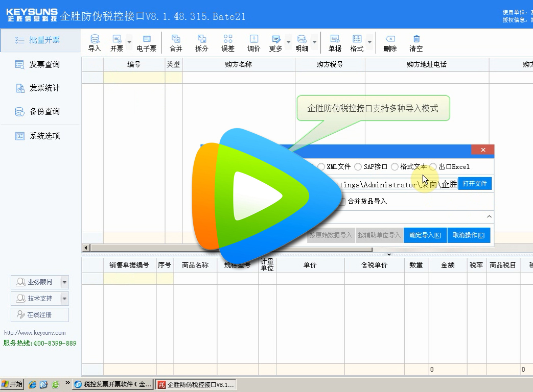Open the 开始 Start menu
This screenshot has width=533, height=392.
point(12,384)
